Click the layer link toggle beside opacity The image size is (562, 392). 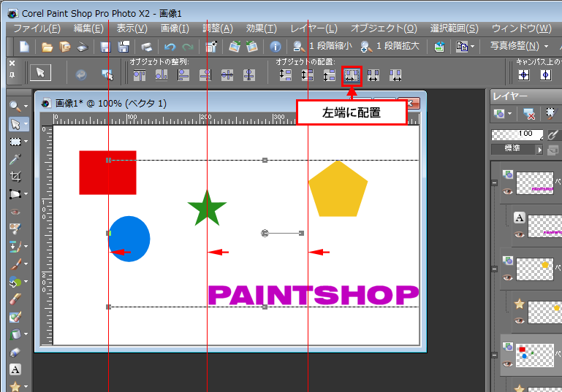click(x=553, y=135)
